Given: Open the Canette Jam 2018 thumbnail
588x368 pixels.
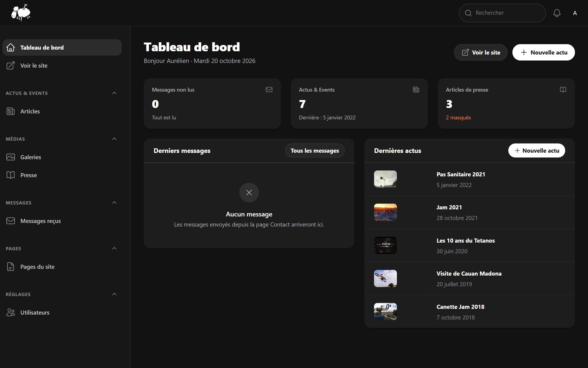Looking at the screenshot, I should point(385,312).
